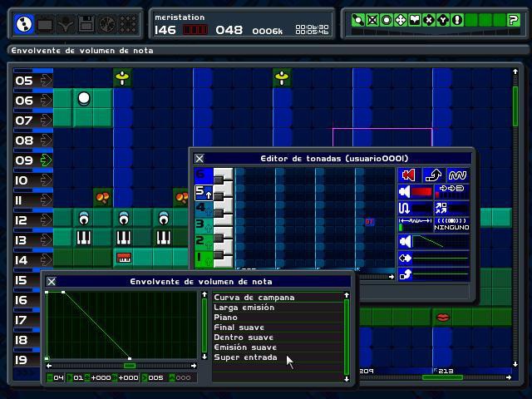Viewport: 532px width, 399px height.
Task: Click the microphone record icon in top toolbar
Action: [x=65, y=24]
